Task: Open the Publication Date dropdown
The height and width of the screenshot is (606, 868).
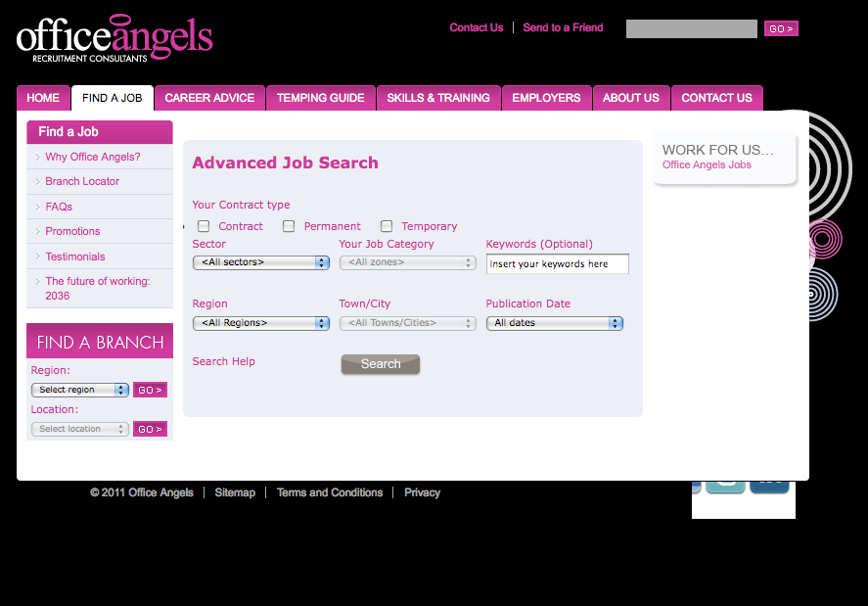Action: [554, 322]
